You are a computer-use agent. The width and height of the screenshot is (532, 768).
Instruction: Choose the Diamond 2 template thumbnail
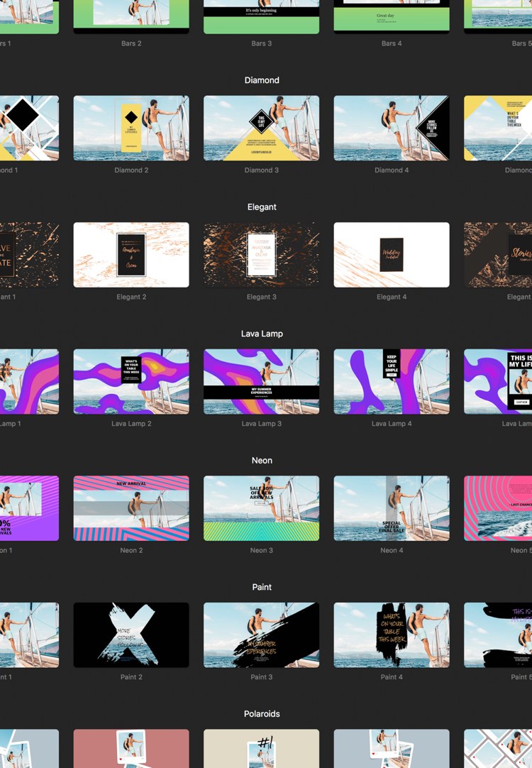pos(131,128)
